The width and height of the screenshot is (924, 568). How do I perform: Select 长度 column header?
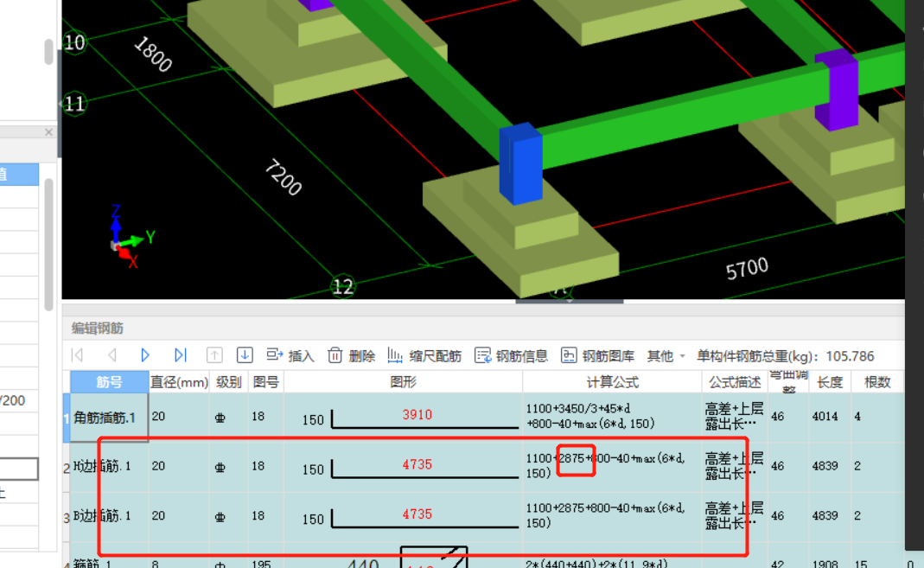pyautogui.click(x=829, y=382)
